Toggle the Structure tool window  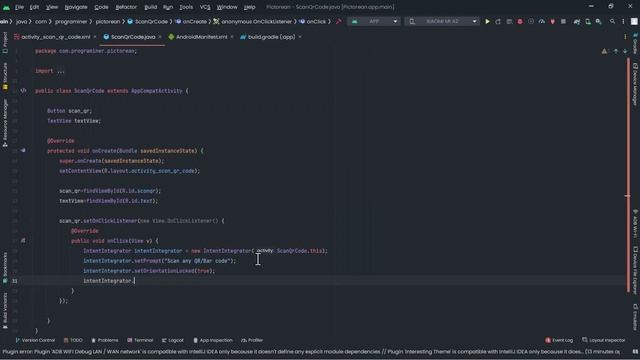(5, 76)
